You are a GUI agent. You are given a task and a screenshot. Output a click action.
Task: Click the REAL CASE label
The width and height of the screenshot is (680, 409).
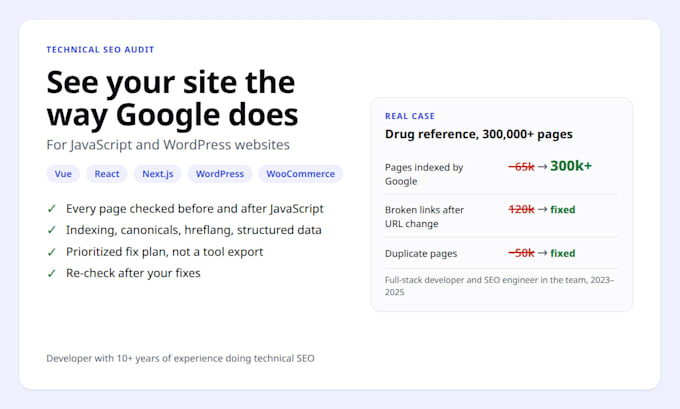410,116
